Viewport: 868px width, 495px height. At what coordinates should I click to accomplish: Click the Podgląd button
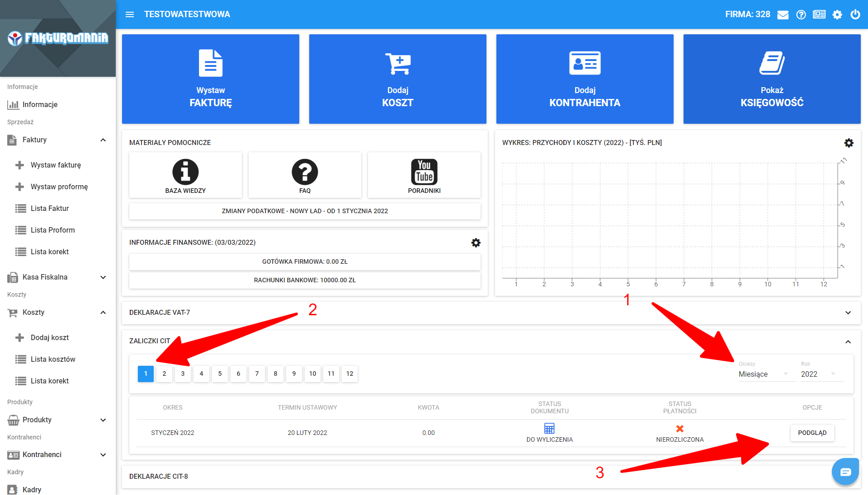pos(812,433)
